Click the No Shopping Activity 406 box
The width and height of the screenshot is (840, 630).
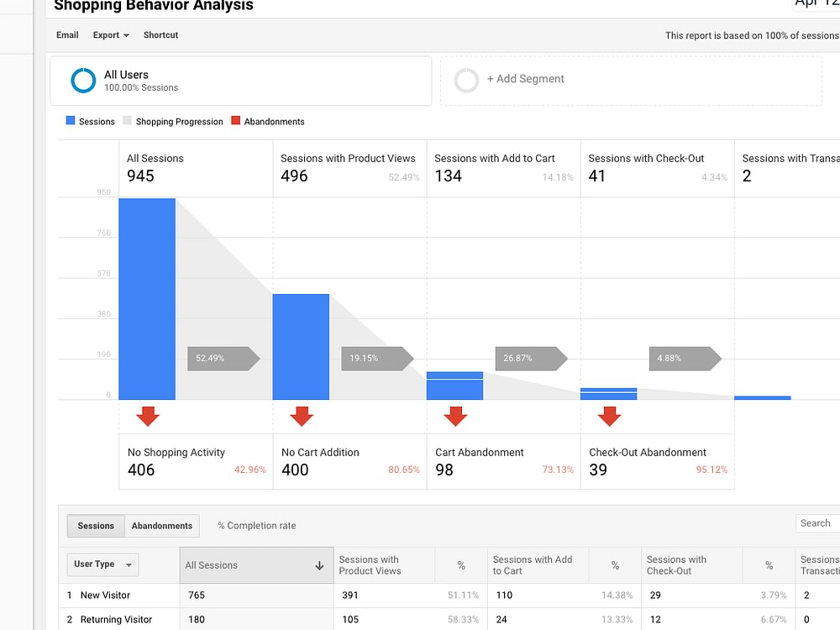click(196, 461)
